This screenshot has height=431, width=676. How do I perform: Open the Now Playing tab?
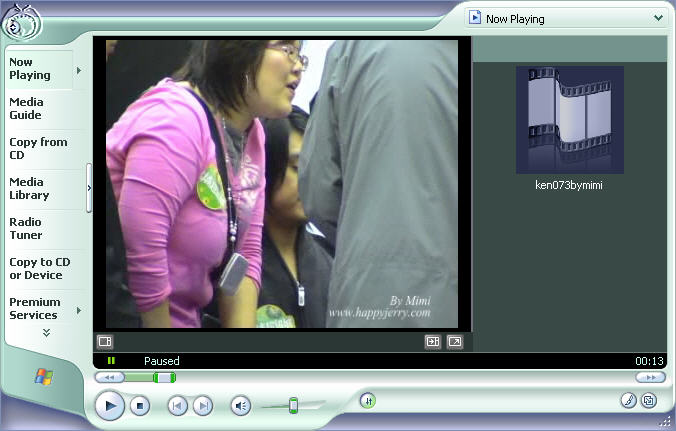point(39,69)
